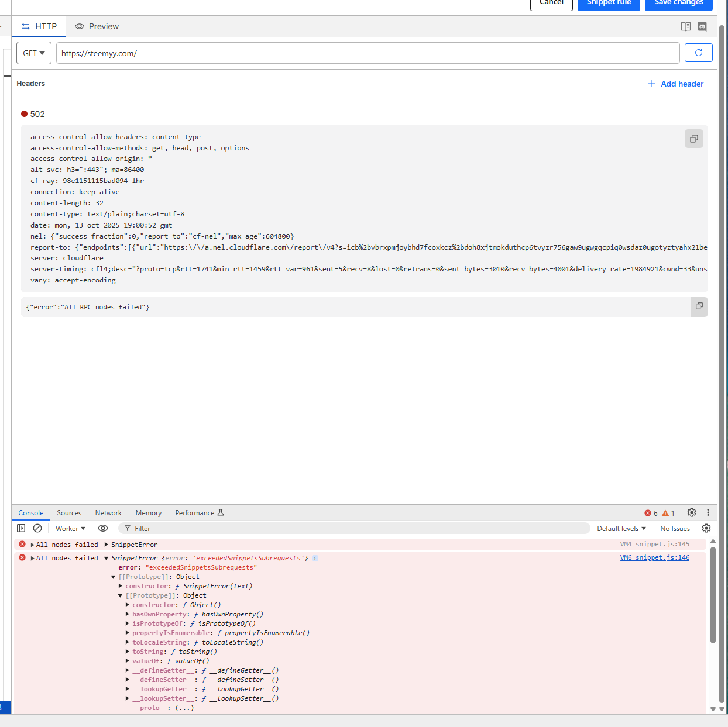The image size is (728, 727).
Task: Click the send request refresh icon
Action: coord(698,53)
